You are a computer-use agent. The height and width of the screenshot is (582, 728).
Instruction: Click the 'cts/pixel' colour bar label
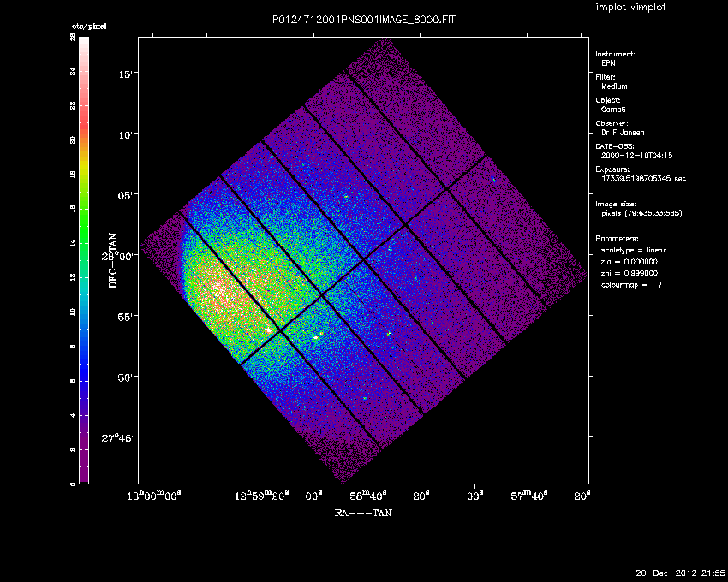click(x=89, y=27)
